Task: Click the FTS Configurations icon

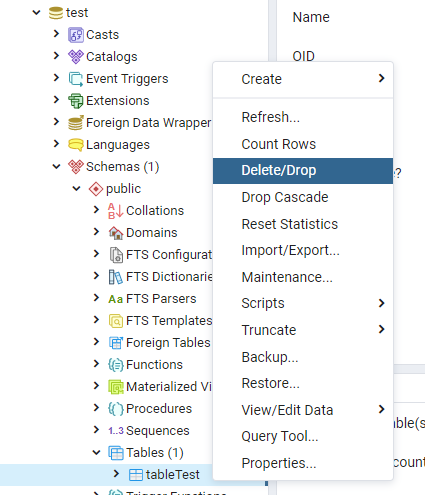Action: 116,255
